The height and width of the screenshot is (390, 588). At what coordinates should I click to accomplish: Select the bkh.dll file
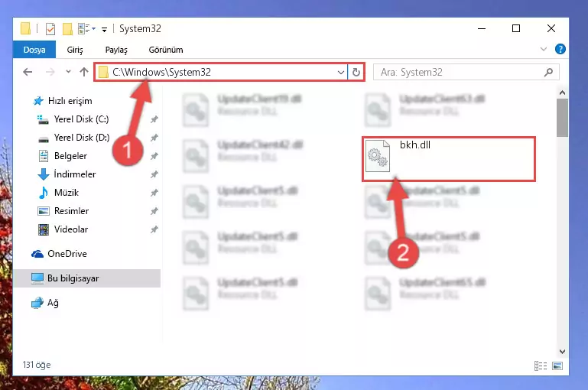click(449, 159)
